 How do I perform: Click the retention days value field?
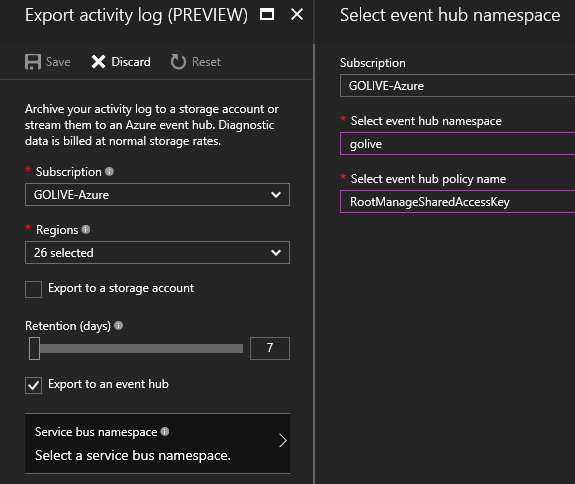[x=270, y=348]
